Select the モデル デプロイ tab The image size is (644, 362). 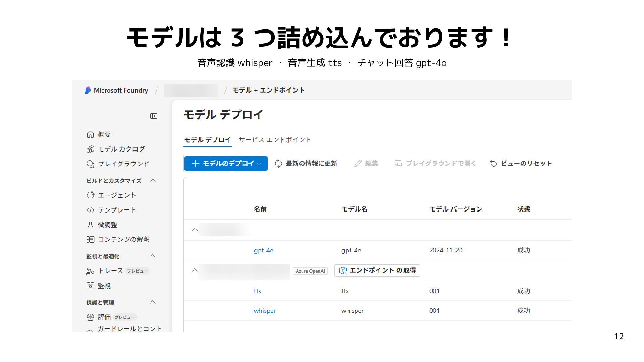pos(207,140)
